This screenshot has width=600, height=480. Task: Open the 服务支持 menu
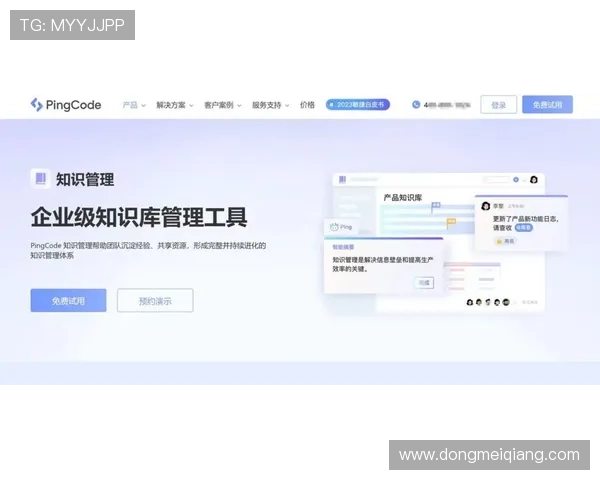tap(266, 105)
